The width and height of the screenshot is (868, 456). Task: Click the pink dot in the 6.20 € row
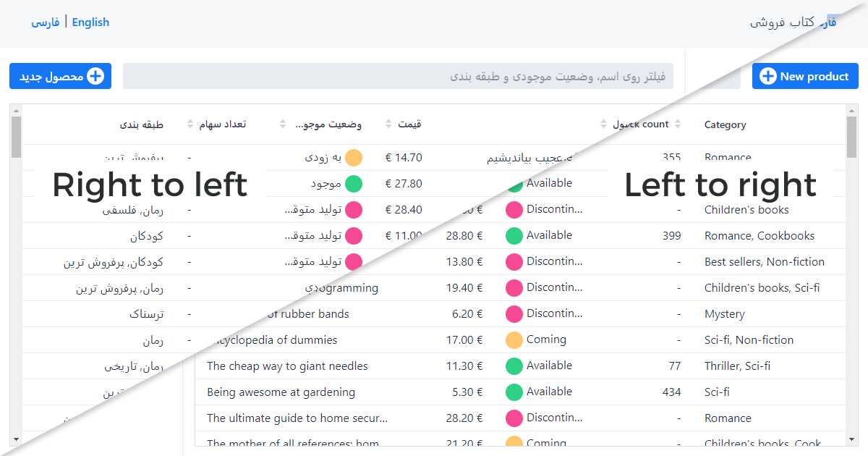514,314
